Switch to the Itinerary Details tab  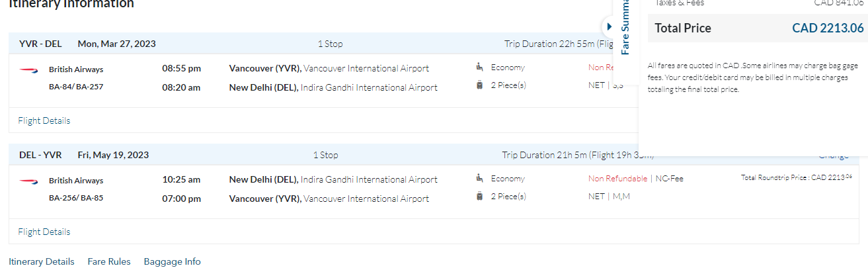click(x=42, y=261)
